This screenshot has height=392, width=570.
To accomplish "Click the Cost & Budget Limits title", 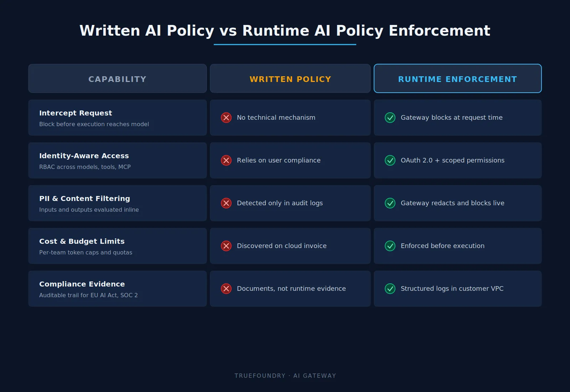I will [82, 241].
